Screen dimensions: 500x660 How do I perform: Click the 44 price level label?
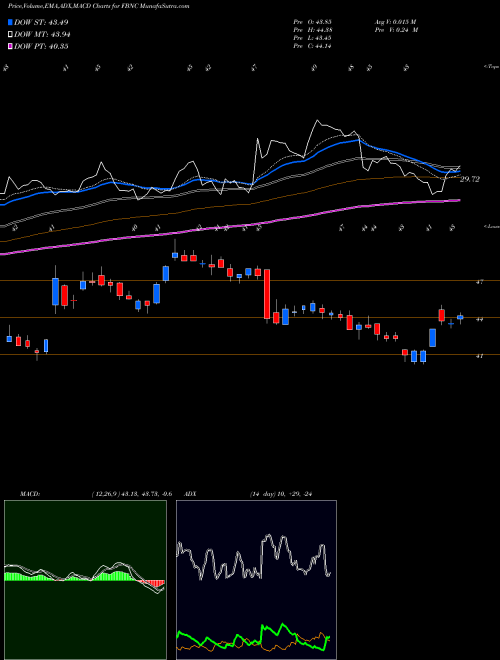(x=479, y=319)
